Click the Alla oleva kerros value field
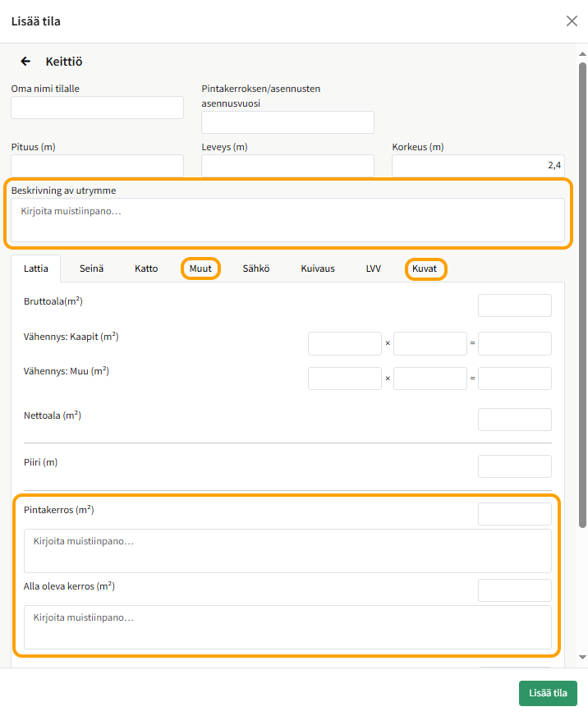Screen dimensions: 588x716 515,590
